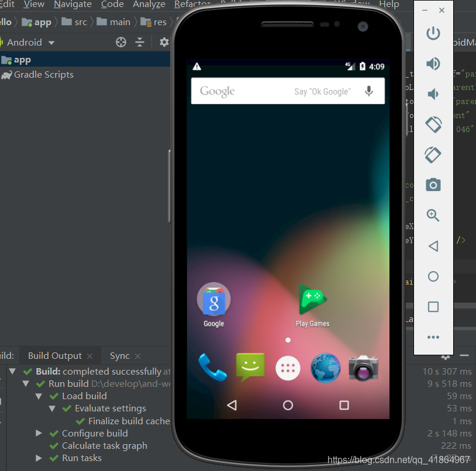The width and height of the screenshot is (476, 471).
Task: Close the emulator toolbar window
Action: (x=441, y=11)
